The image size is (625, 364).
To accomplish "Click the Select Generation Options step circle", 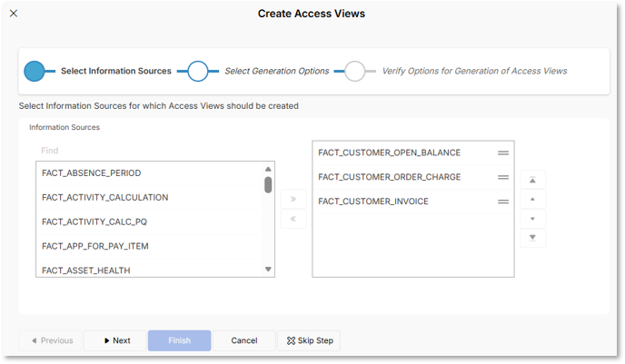I will 198,72.
